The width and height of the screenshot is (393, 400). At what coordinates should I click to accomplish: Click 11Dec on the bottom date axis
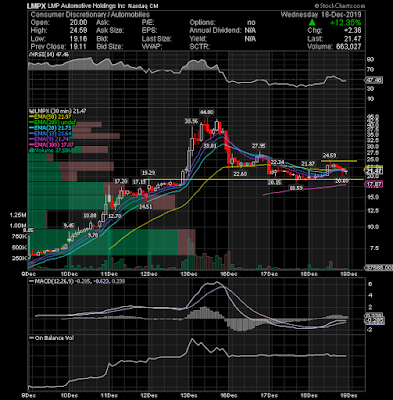point(110,395)
